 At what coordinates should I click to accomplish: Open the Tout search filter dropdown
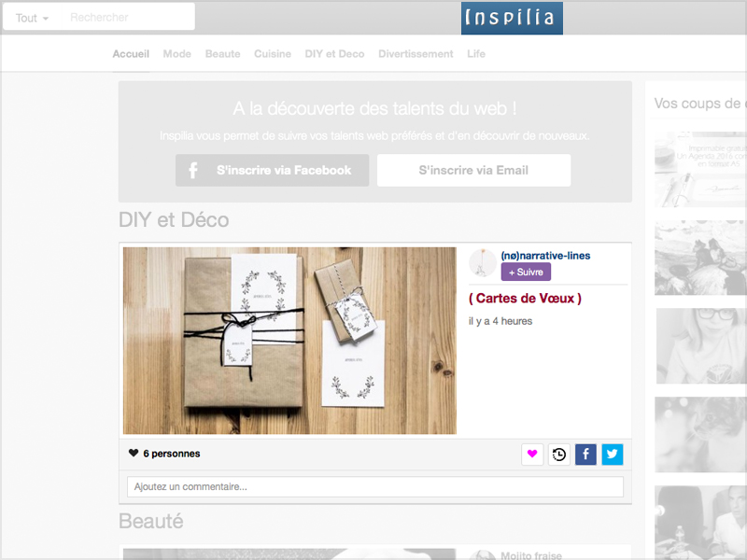coord(32,18)
